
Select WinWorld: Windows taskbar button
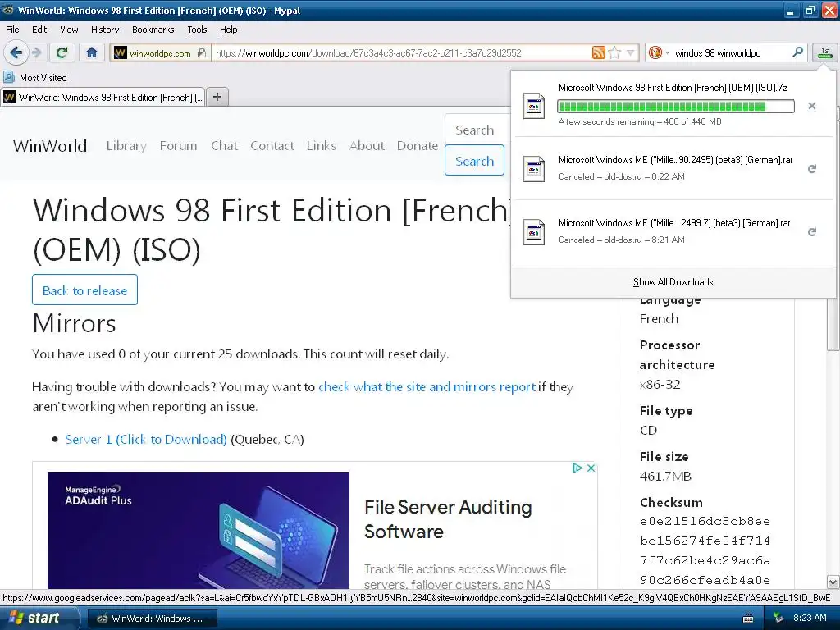pyautogui.click(x=152, y=619)
